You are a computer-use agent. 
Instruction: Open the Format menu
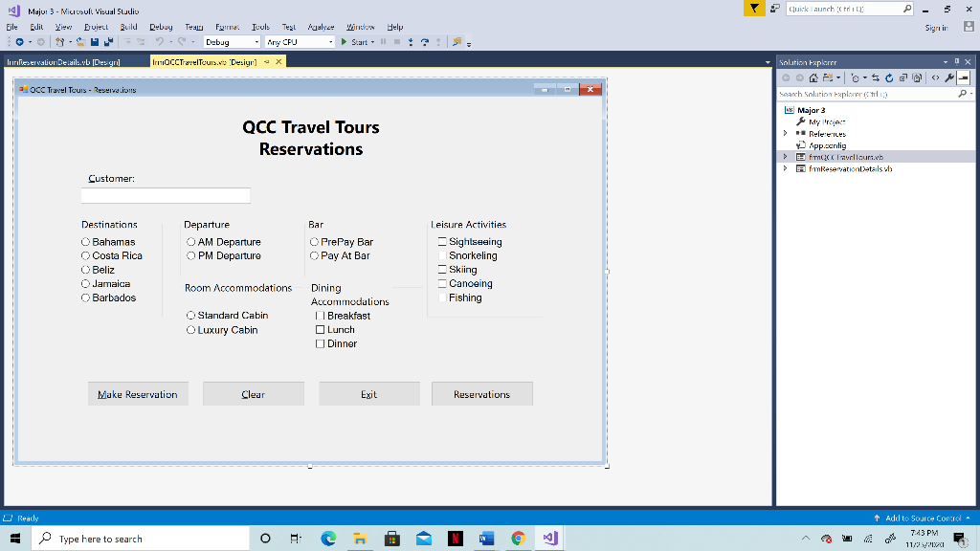pos(227,27)
